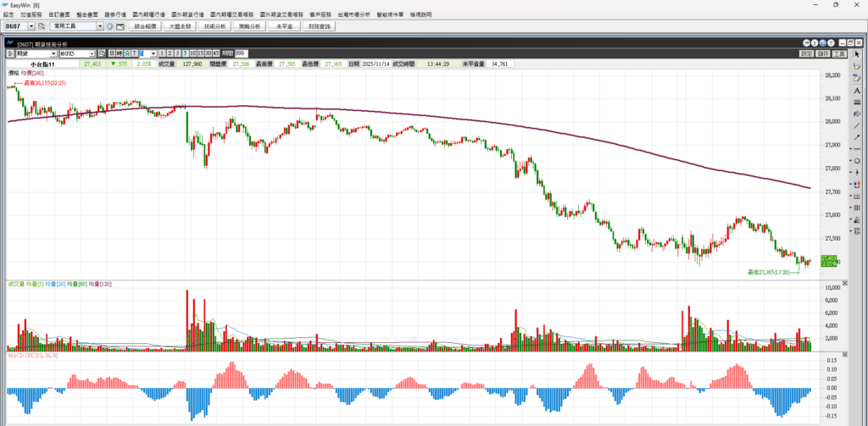Expand the 常用工具 dropdown
Screen dimensions: 868x426
100,27
